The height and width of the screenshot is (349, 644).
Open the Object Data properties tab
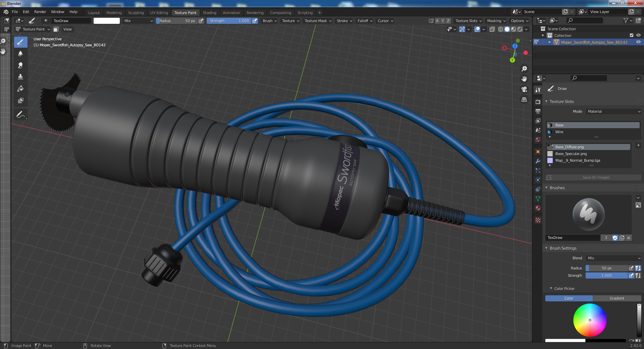click(x=538, y=199)
